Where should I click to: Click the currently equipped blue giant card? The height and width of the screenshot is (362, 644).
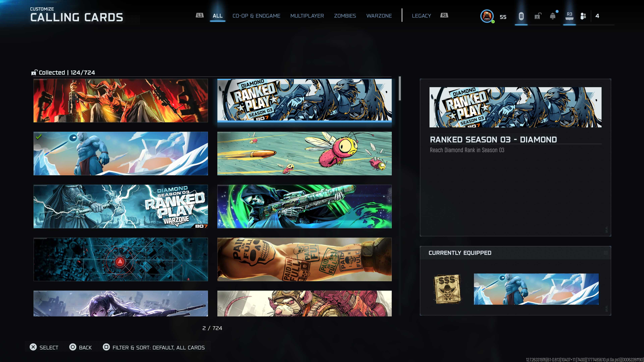(536, 289)
